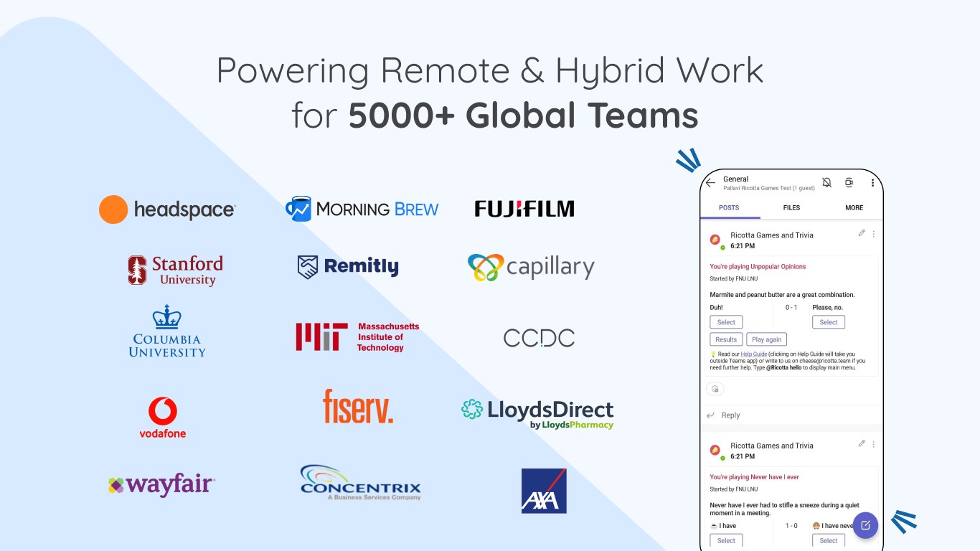Click the FUJIFILM logo
Image resolution: width=980 pixels, height=551 pixels.
click(x=524, y=209)
